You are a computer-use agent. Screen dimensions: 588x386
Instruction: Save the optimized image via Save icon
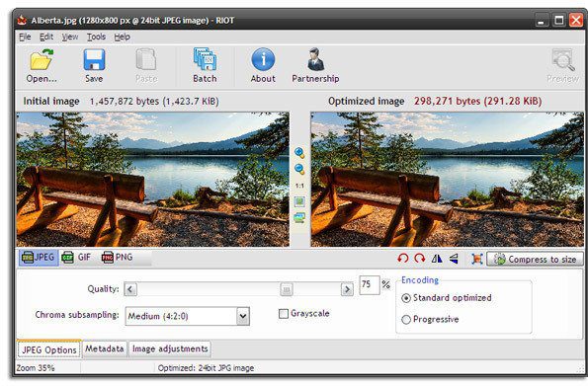coord(94,60)
